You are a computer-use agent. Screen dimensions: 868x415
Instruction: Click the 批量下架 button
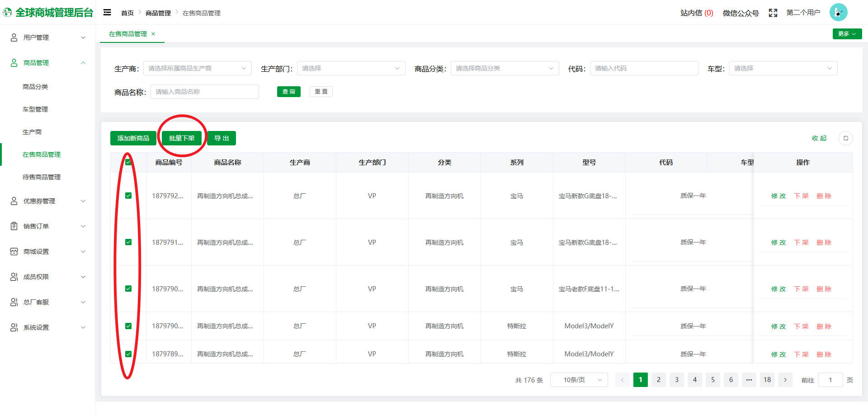pyautogui.click(x=182, y=138)
